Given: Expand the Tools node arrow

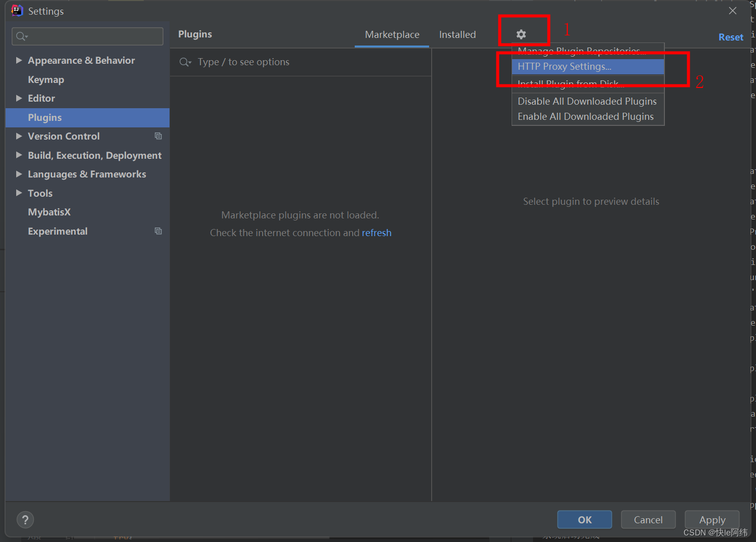Looking at the screenshot, I should [19, 193].
